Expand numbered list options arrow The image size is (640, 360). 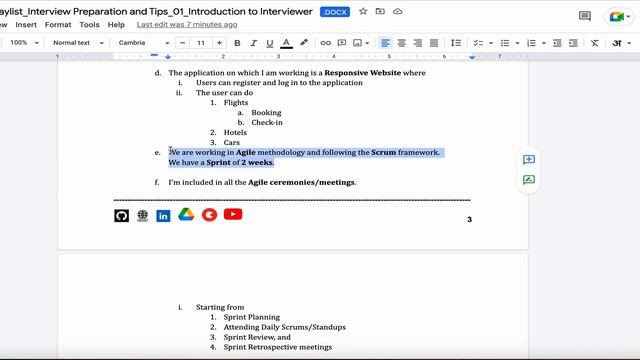(544, 43)
